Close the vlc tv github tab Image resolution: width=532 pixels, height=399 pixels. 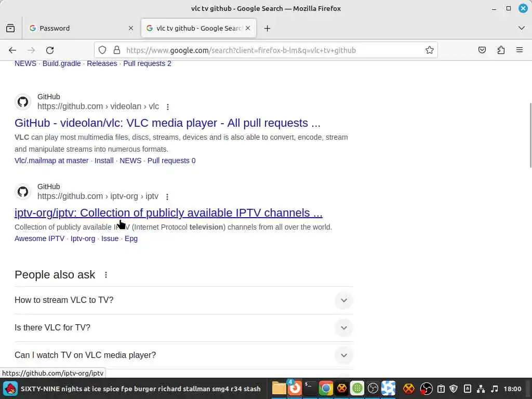click(x=248, y=28)
